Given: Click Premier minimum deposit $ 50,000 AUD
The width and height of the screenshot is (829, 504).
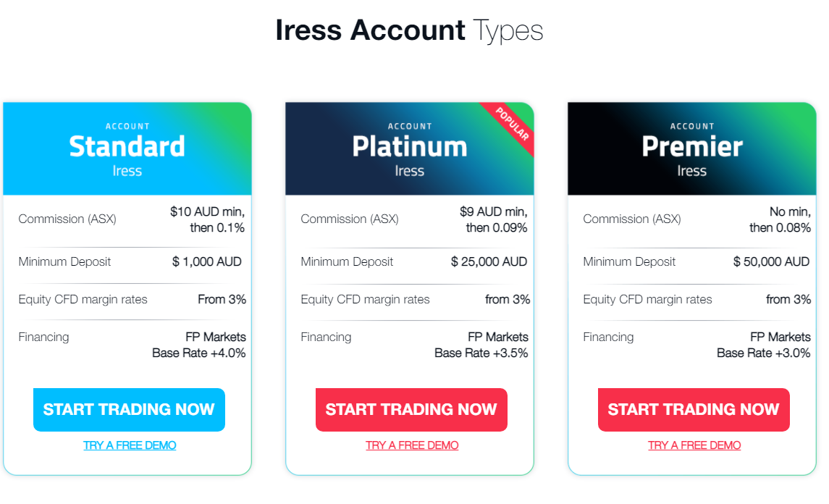Looking at the screenshot, I should 771,262.
